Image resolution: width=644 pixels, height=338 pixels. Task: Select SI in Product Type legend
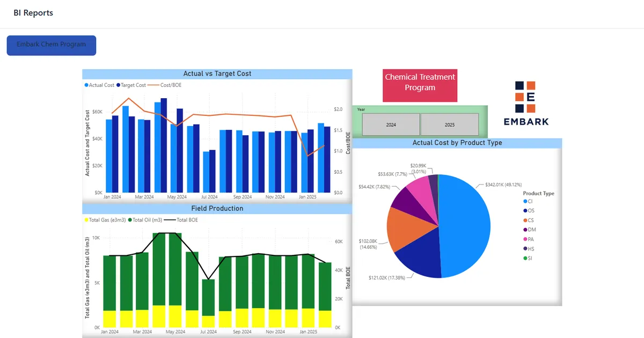pyautogui.click(x=528, y=258)
